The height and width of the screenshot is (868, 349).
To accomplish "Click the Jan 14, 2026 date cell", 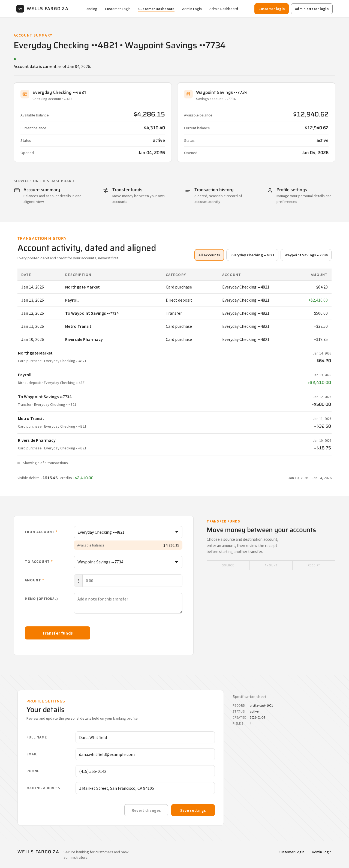I will pos(32,287).
